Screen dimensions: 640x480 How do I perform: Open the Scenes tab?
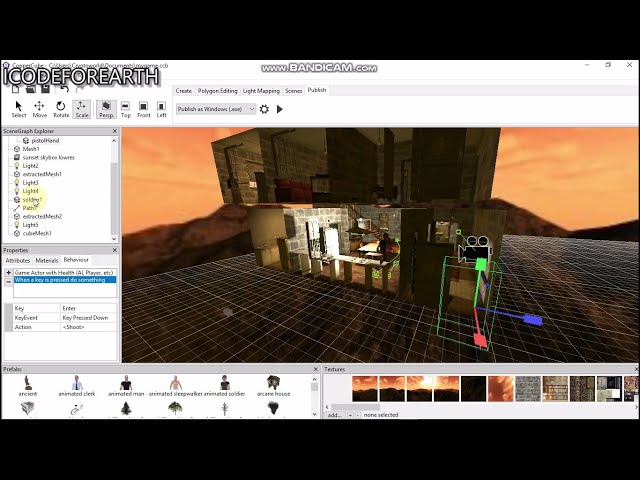coord(293,91)
